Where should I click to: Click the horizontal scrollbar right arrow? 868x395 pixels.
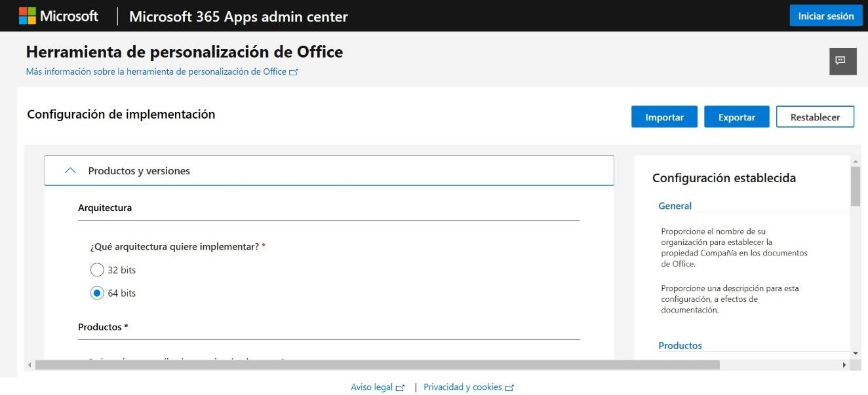click(844, 365)
